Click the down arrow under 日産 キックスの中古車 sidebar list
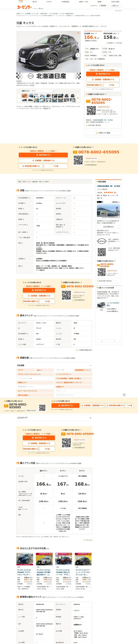This screenshot has width=138, height=644. point(114,341)
